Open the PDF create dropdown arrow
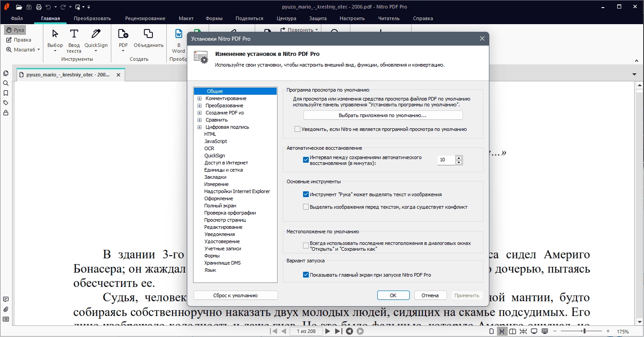This screenshot has height=337, width=644. [123, 51]
